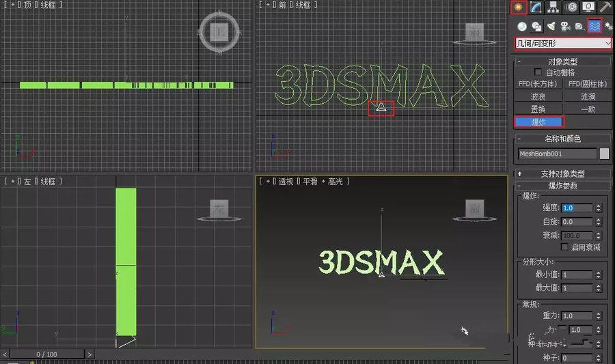Select the MeshBomb gizmo in front viewport

[x=381, y=107]
